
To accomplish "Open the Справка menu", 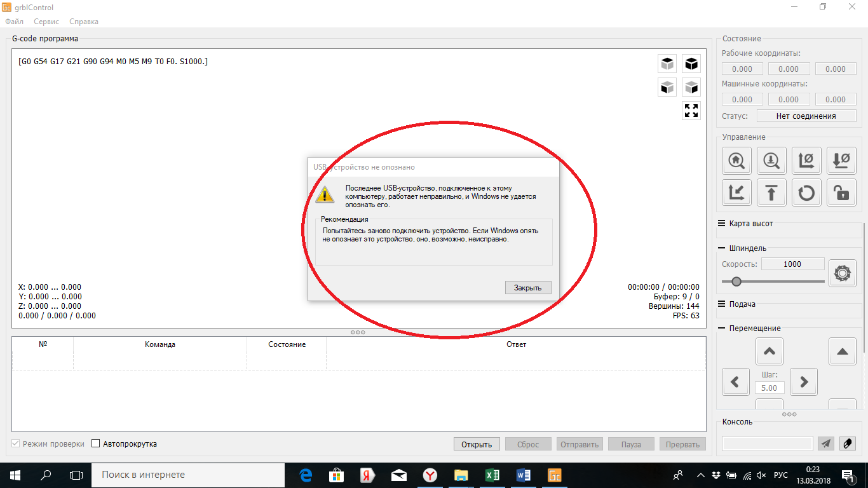I will (x=84, y=22).
